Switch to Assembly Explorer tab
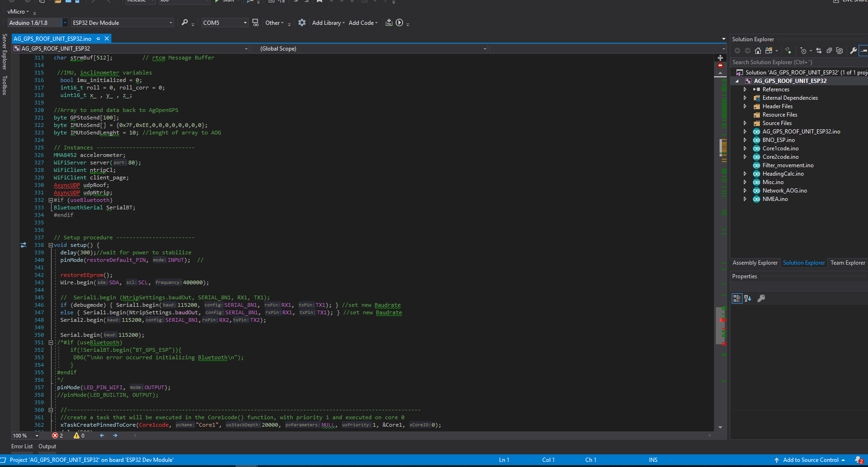 point(755,263)
